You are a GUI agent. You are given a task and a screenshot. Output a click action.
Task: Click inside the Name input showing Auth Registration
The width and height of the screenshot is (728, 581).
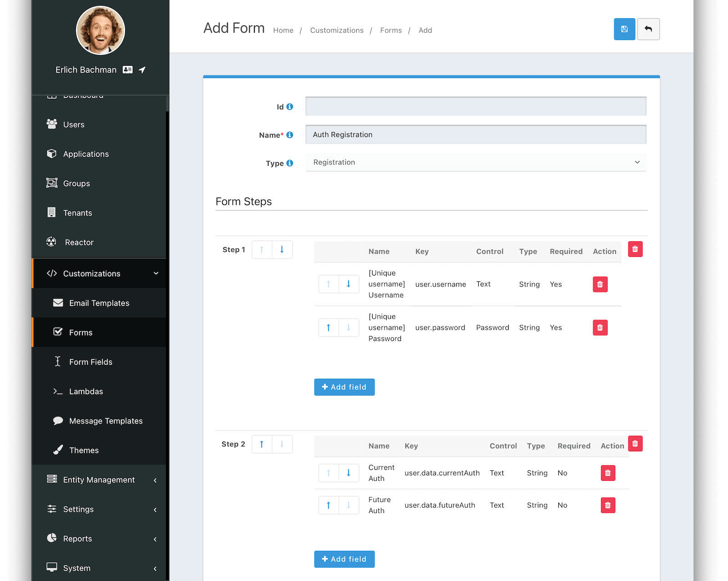point(475,134)
